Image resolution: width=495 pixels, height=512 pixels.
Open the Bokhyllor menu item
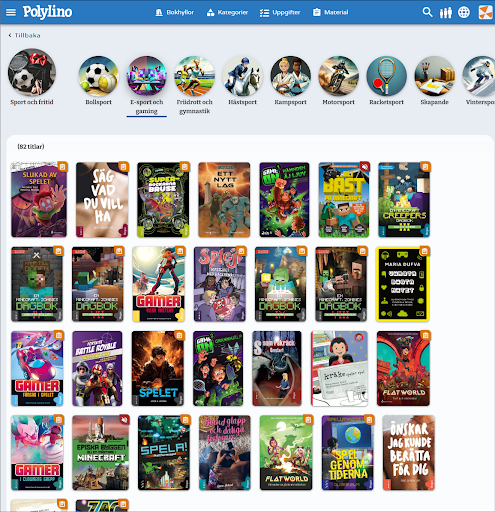click(x=174, y=12)
